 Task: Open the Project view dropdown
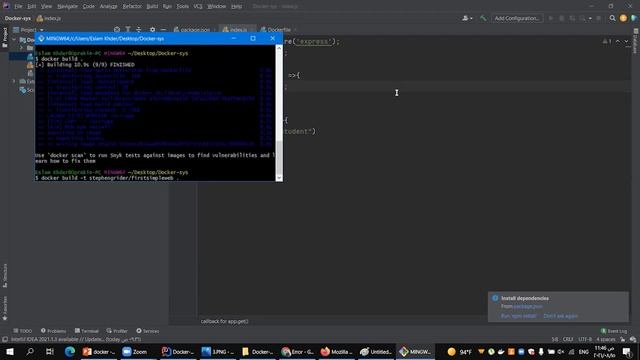click(x=28, y=30)
